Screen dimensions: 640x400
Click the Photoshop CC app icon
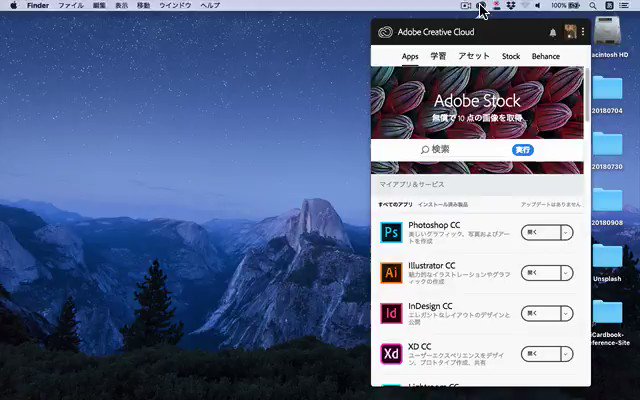[x=391, y=233]
